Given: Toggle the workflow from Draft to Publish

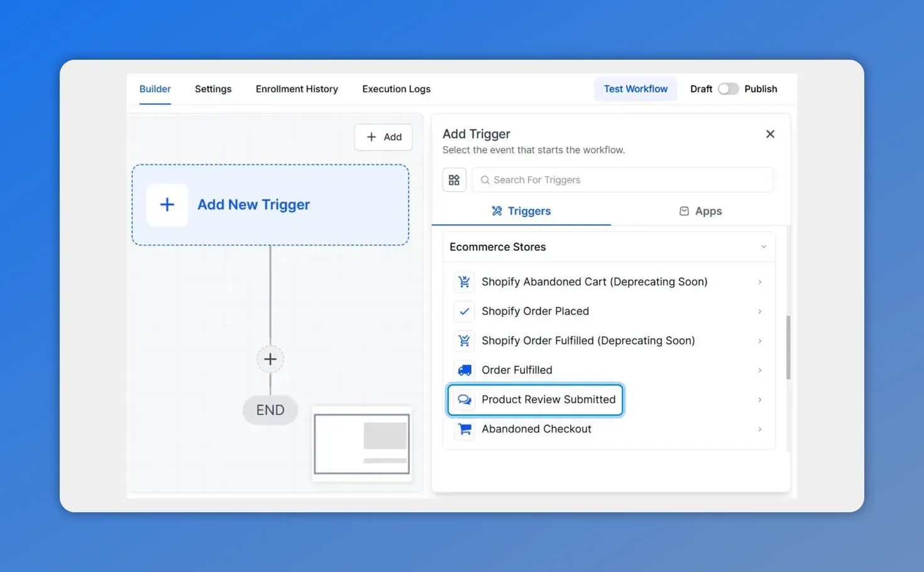Looking at the screenshot, I should coord(729,89).
